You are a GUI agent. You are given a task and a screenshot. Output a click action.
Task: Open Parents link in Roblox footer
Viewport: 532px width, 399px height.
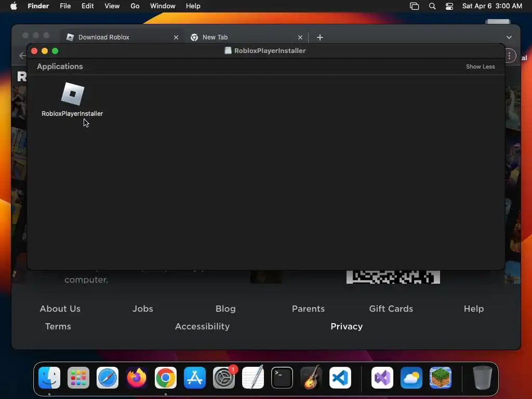309,309
